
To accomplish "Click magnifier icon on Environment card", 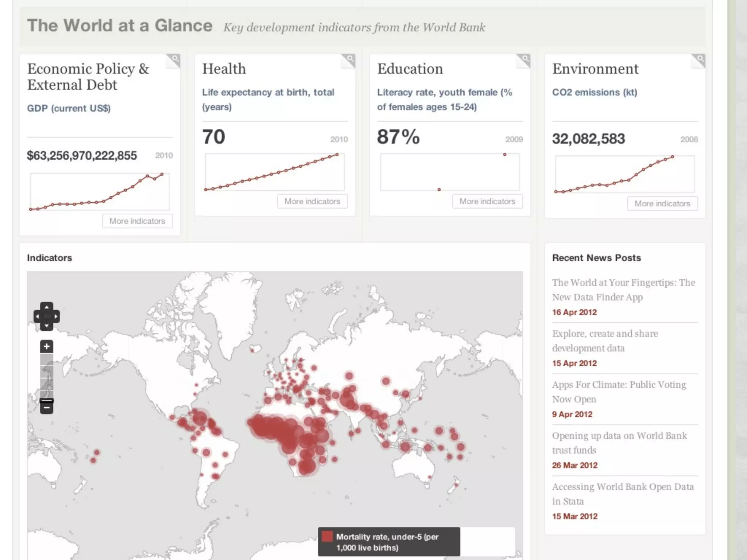I will pos(700,59).
